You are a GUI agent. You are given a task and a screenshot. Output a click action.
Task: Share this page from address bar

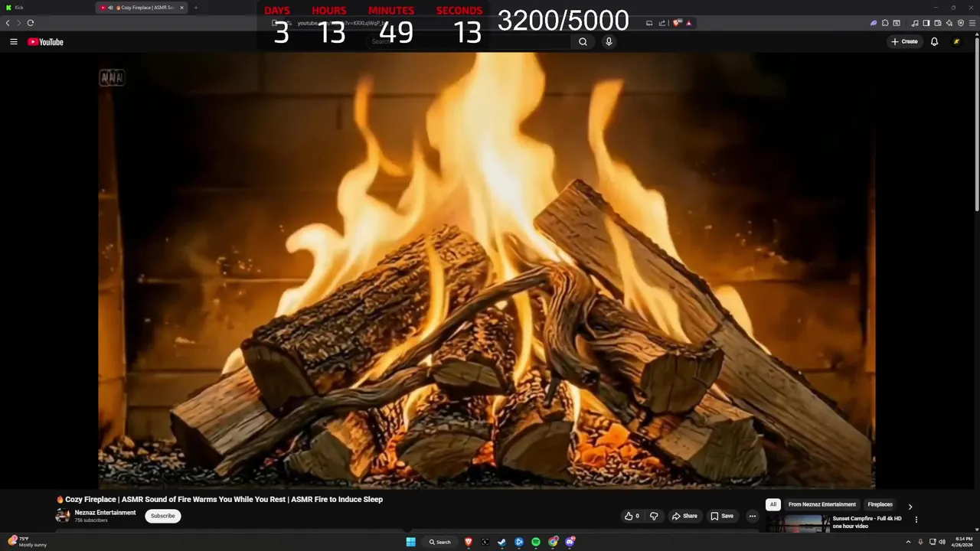[x=662, y=23]
